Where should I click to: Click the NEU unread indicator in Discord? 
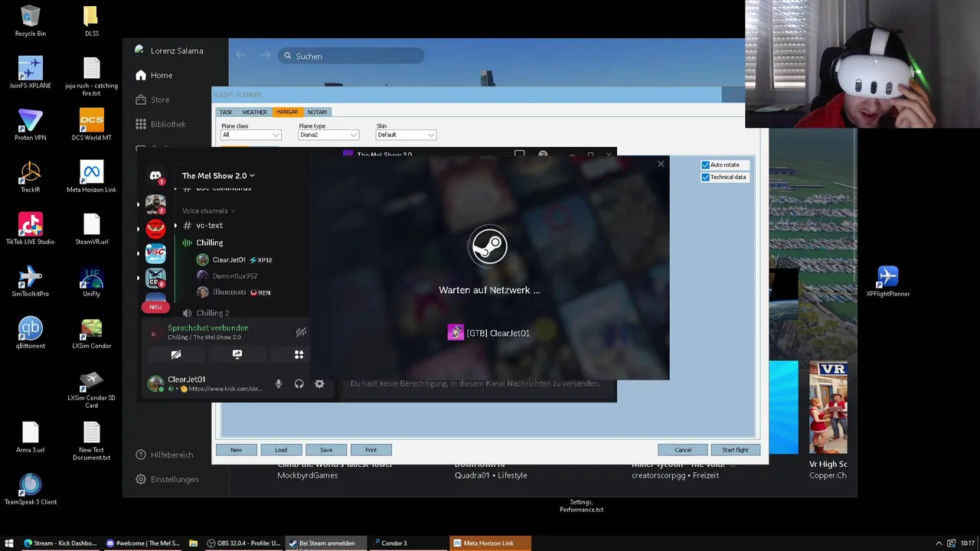click(x=155, y=307)
